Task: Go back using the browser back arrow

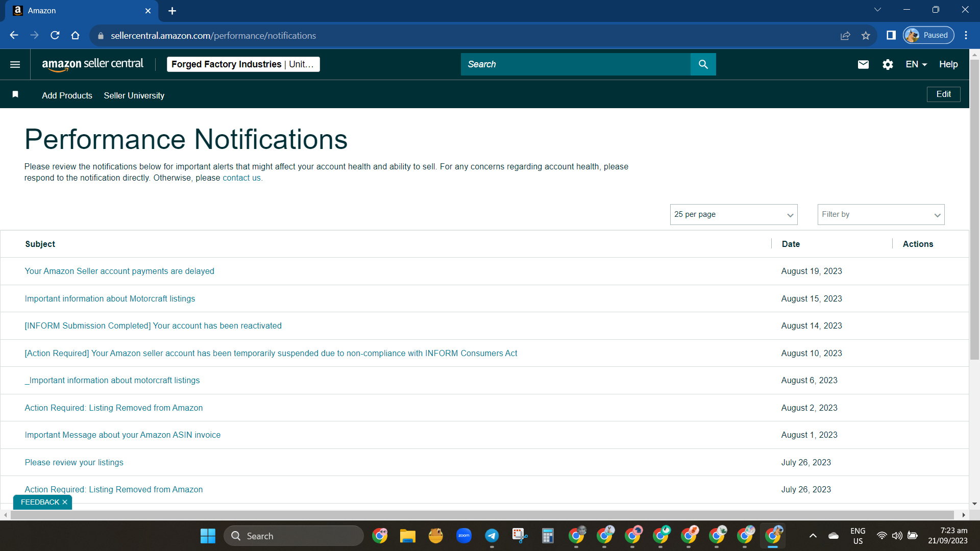Action: pos(14,35)
